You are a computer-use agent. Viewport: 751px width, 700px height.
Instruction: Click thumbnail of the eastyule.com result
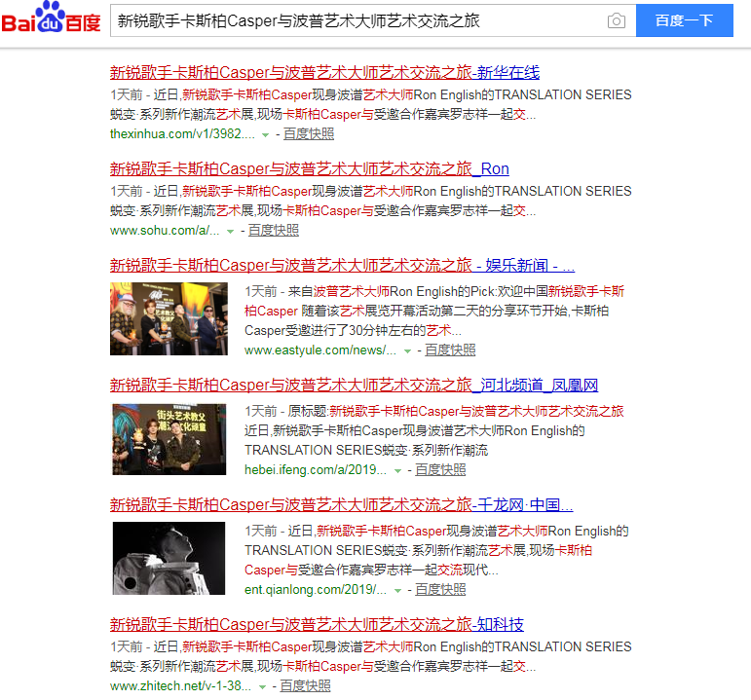click(x=169, y=318)
